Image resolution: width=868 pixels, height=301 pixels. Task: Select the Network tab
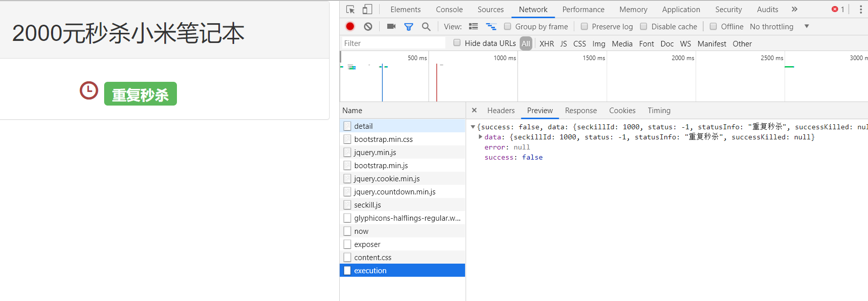(533, 10)
